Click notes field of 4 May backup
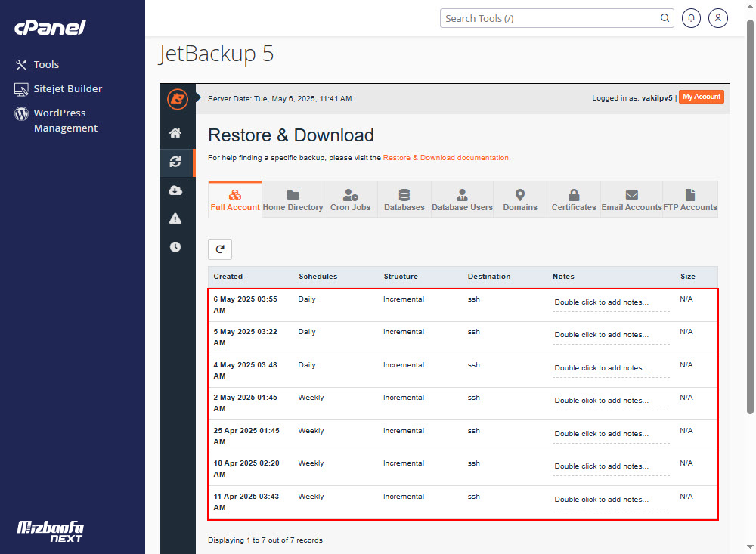 tap(611, 368)
